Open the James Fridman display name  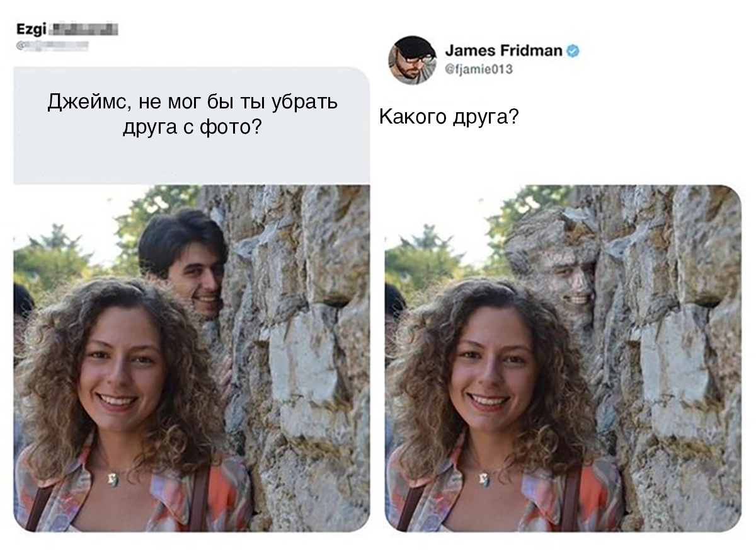(x=503, y=50)
